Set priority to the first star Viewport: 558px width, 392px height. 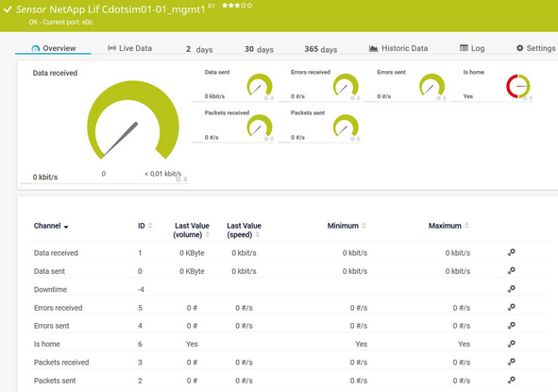tap(225, 6)
